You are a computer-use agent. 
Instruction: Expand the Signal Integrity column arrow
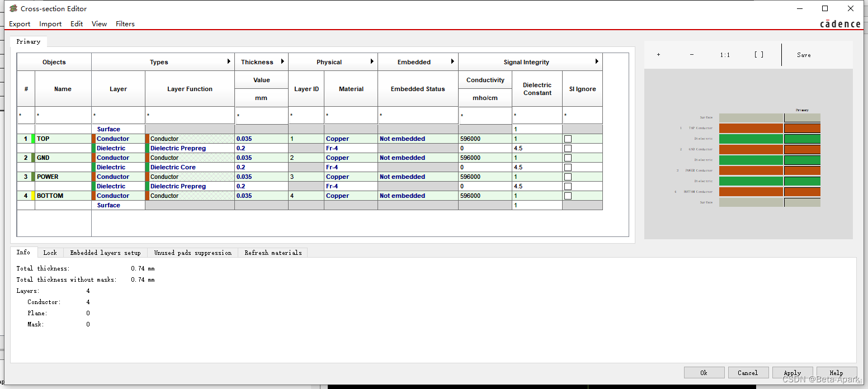pyautogui.click(x=597, y=61)
